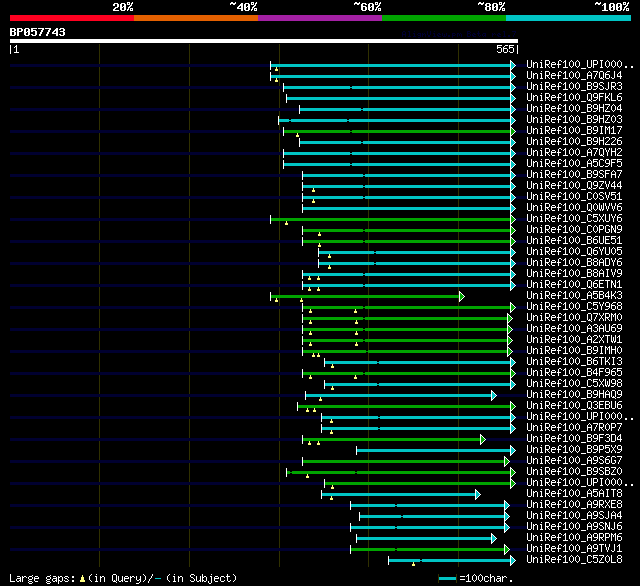Select the UniRef100_B9SFA7 label
Screen dimensions: 640x586
(x=574, y=175)
